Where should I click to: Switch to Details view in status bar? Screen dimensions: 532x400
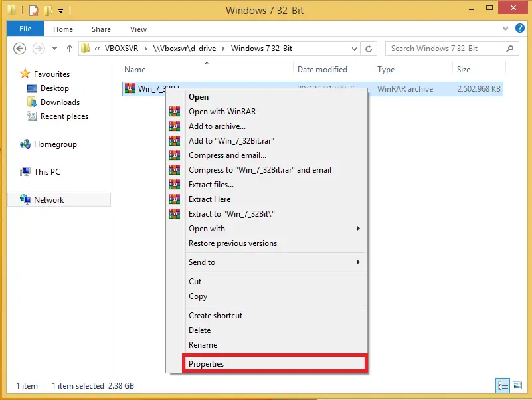click(x=503, y=386)
